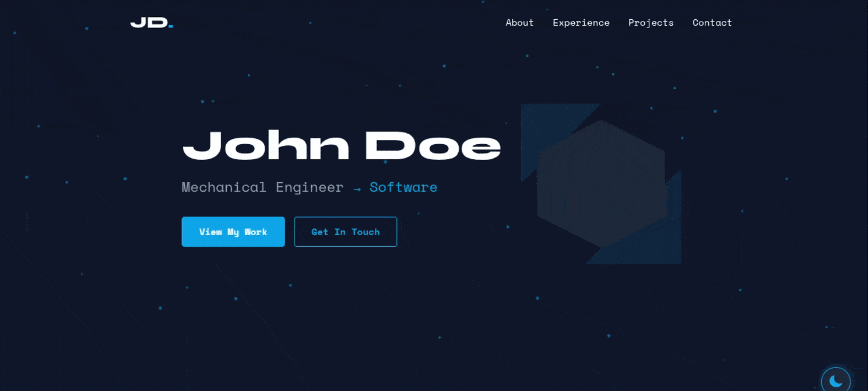Image resolution: width=868 pixels, height=391 pixels.
Task: Click the hexagonal 3D cube graphic
Action: pos(602,184)
